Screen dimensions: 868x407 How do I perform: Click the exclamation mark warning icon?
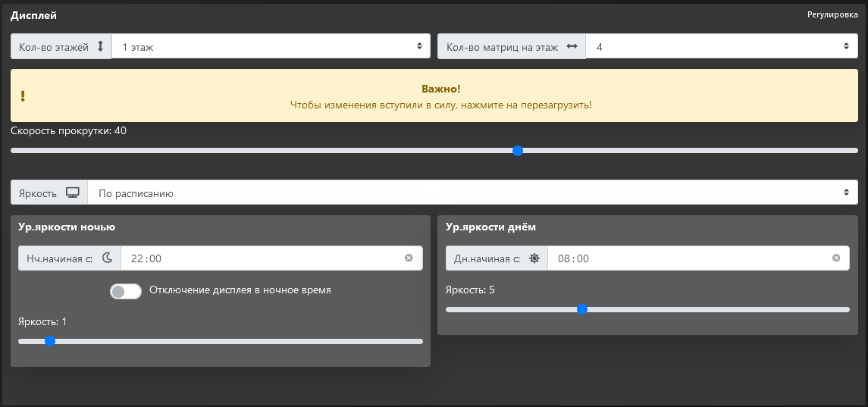click(23, 95)
